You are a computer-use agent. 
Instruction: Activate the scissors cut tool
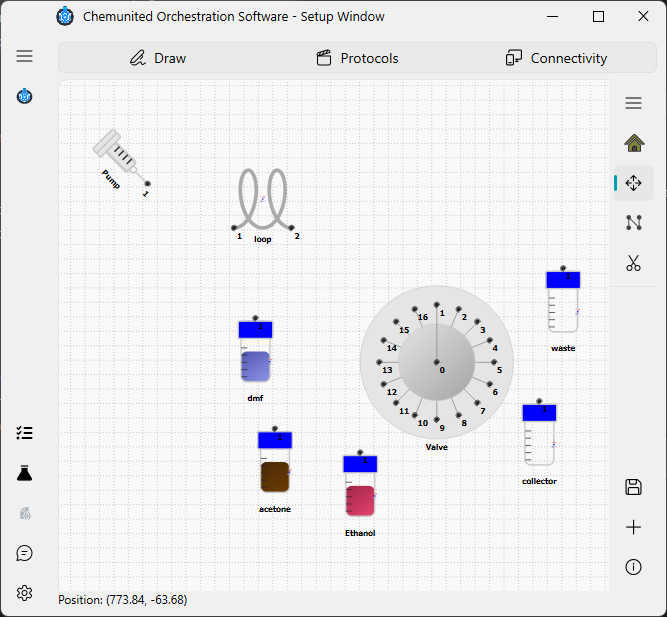[633, 263]
